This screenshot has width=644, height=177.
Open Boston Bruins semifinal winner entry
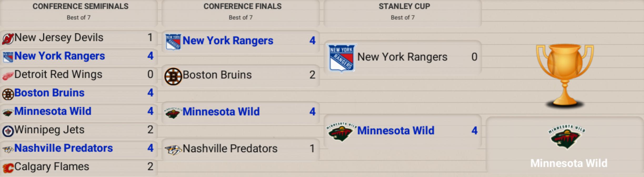[x=79, y=93]
